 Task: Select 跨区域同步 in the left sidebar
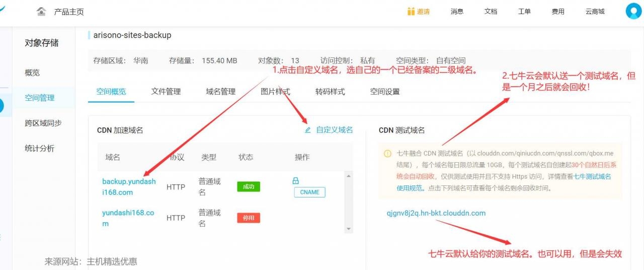(43, 123)
